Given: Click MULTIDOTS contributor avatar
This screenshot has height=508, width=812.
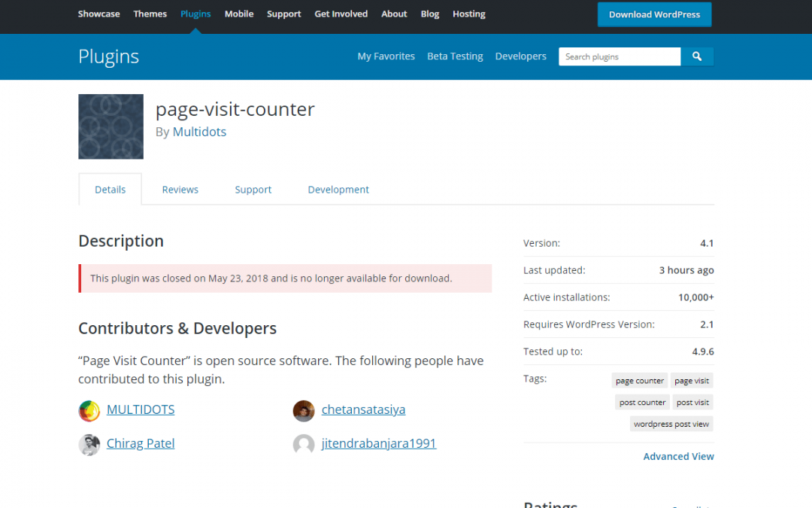Looking at the screenshot, I should 89,411.
